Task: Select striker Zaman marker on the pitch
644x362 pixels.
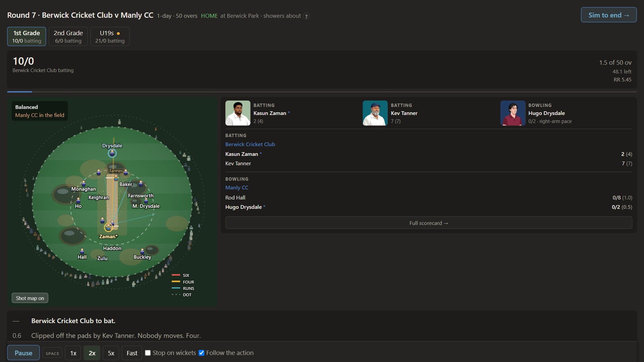Action: 108,228
